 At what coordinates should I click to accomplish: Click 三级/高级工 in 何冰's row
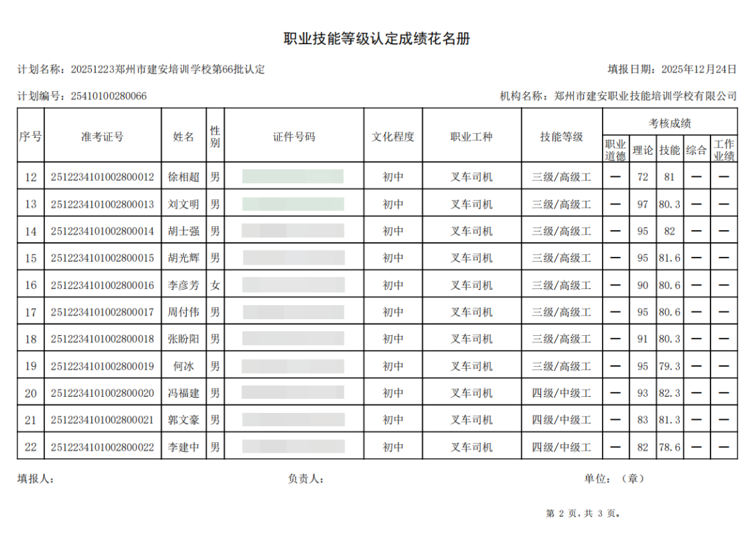pos(561,366)
